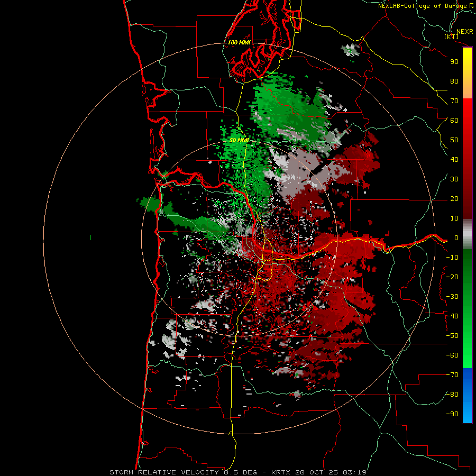Image resolution: width=476 pixels, height=476 pixels.
Task: Click the 100 NMI range ring label
Action: 239,42
